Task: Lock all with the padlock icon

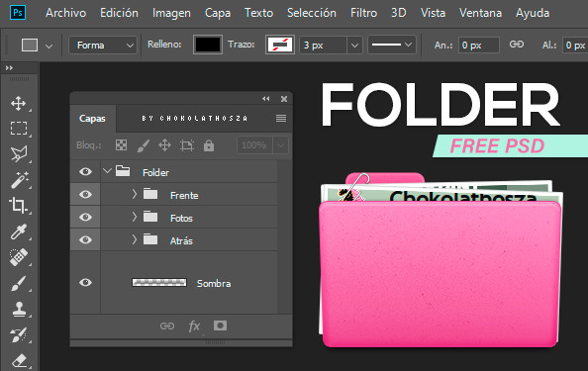Action: (209, 145)
